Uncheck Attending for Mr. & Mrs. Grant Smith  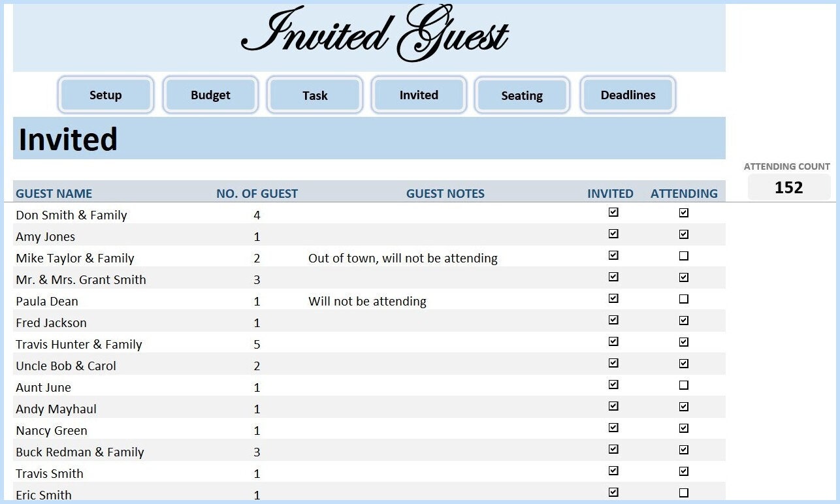pyautogui.click(x=684, y=277)
